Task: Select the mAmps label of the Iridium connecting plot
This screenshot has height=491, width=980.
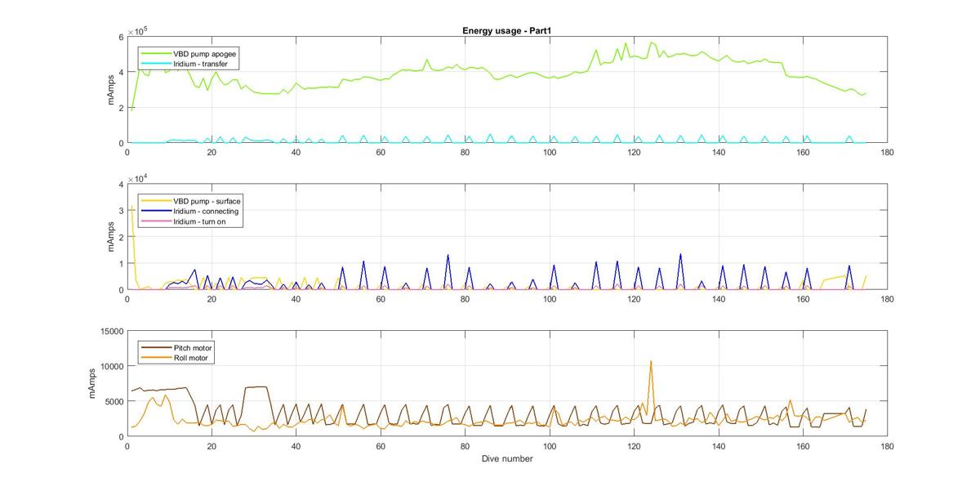Action: pos(112,237)
